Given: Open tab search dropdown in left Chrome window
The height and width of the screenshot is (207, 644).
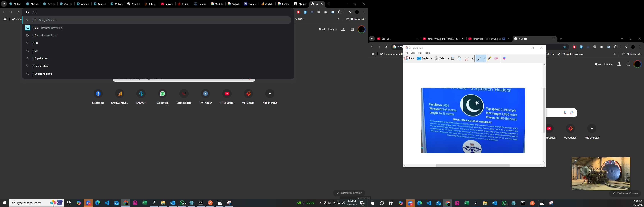Looking at the screenshot, I should tap(4, 4).
